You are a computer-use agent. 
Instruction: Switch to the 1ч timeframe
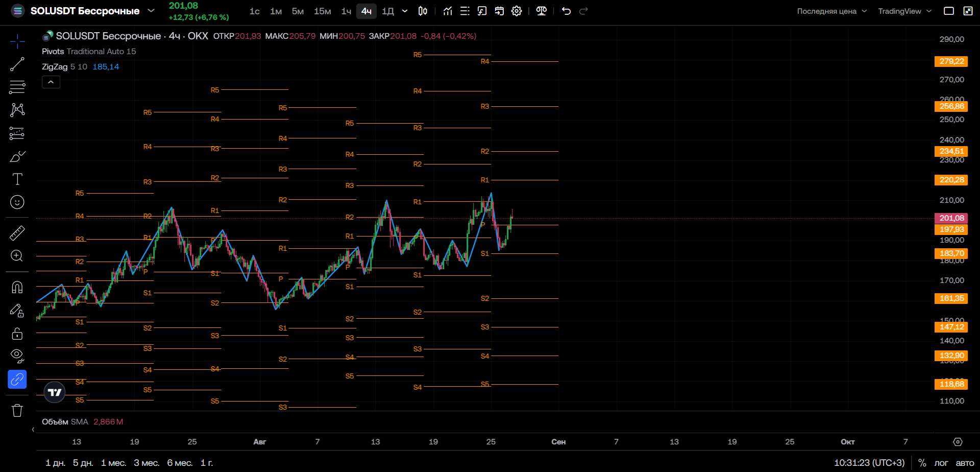(346, 11)
